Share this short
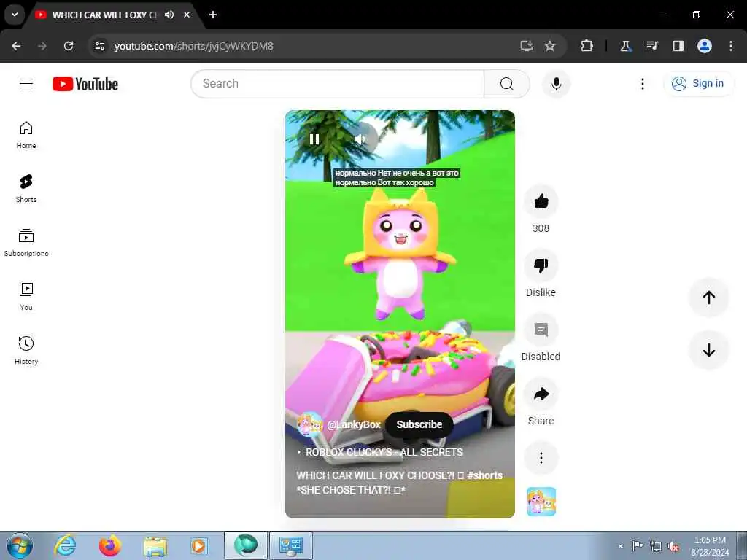This screenshot has height=560, width=747. (541, 394)
